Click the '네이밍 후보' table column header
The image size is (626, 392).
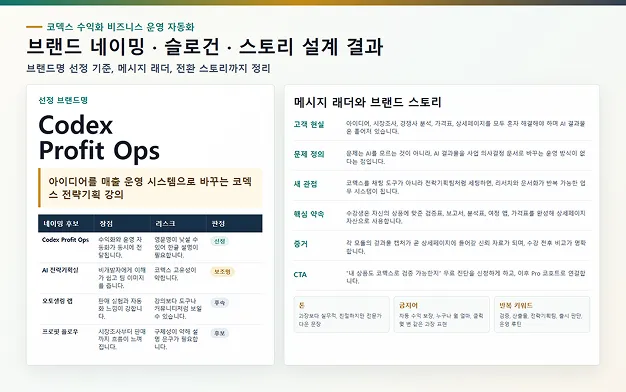[x=61, y=224]
